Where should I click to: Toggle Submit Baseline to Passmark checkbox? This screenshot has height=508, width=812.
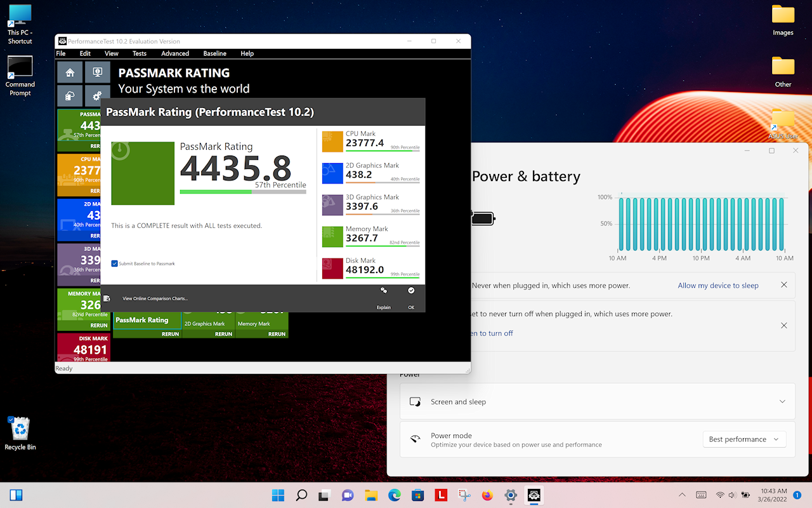(114, 264)
